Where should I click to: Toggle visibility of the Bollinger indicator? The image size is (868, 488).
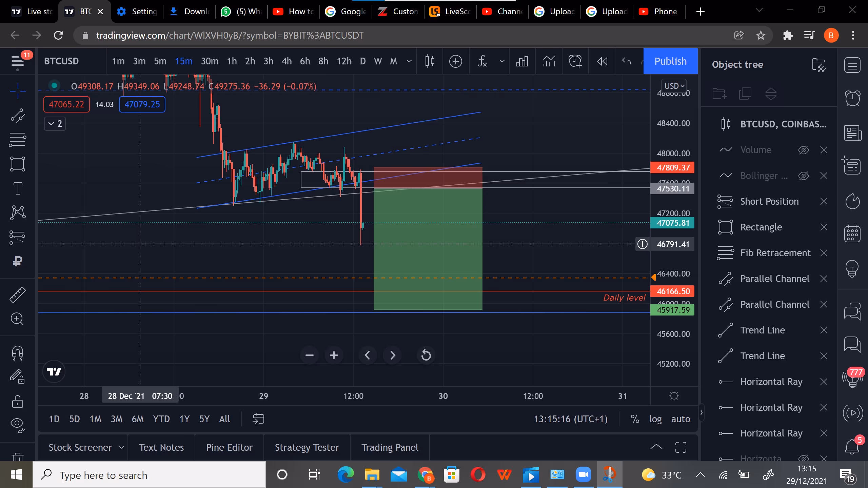click(x=804, y=176)
